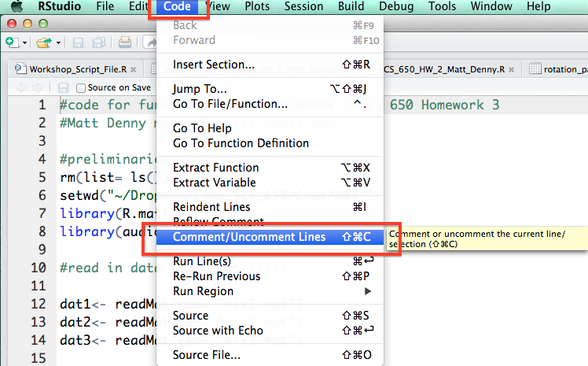Select Re-Run Previous menu item
588x366 pixels.
point(270,276)
